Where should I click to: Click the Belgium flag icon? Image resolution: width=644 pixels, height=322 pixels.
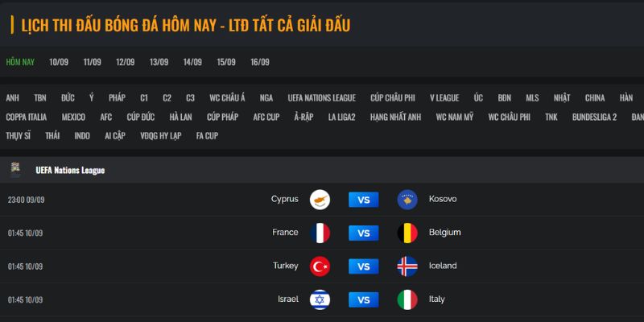pos(407,233)
